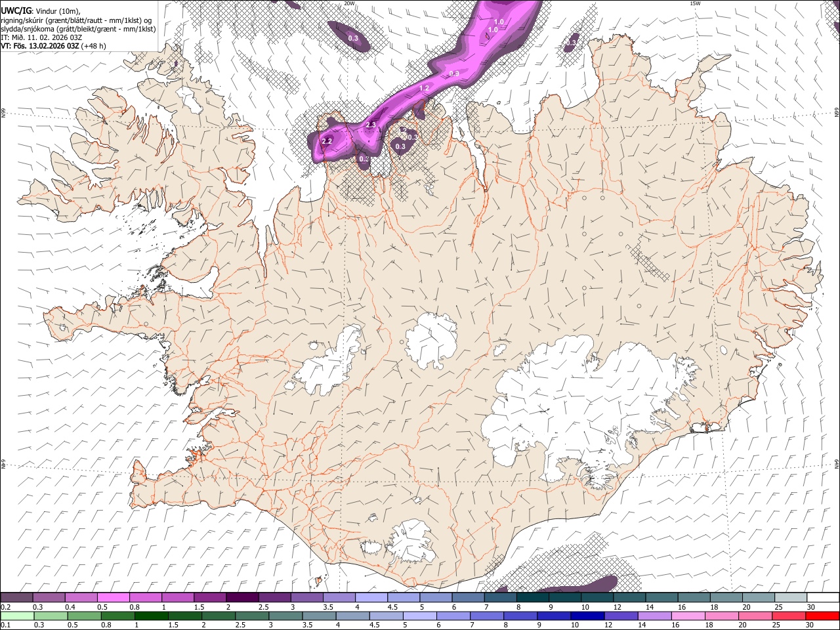Click the 0.2 label on the purple legend scale
The height and width of the screenshot is (630, 840).
[x=5, y=607]
